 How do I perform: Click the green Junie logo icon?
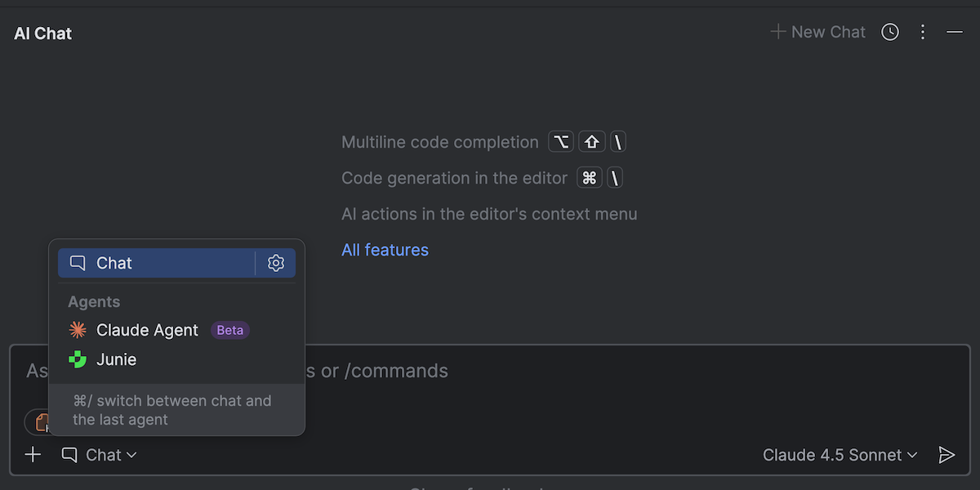pyautogui.click(x=78, y=359)
